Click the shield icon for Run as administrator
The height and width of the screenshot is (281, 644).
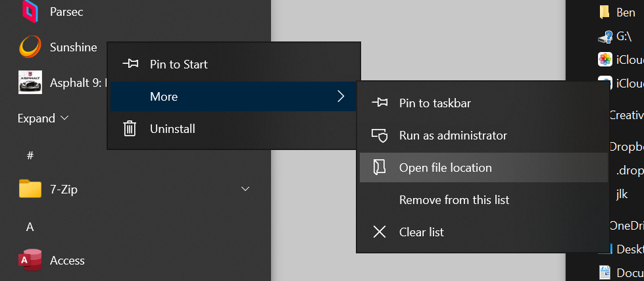380,136
